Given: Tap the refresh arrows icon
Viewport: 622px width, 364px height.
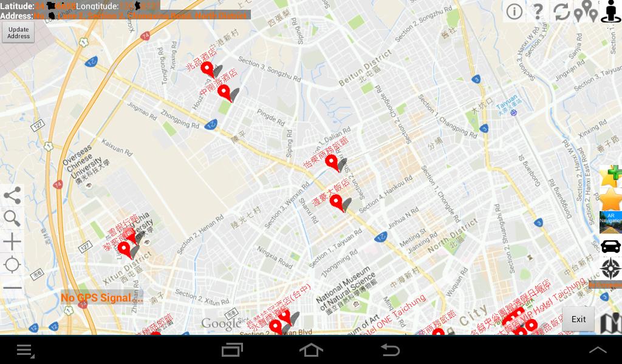Looking at the screenshot, I should pos(562,12).
